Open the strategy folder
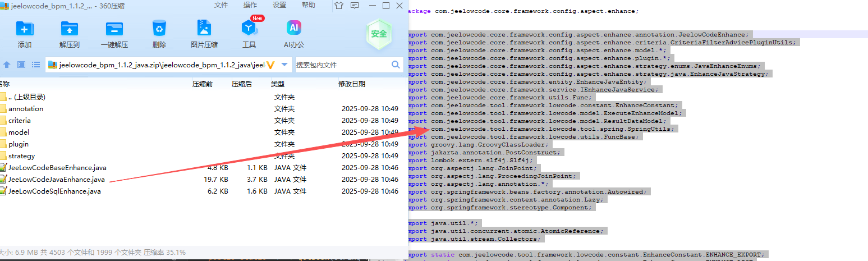This screenshot has height=261, width=868. coord(21,156)
